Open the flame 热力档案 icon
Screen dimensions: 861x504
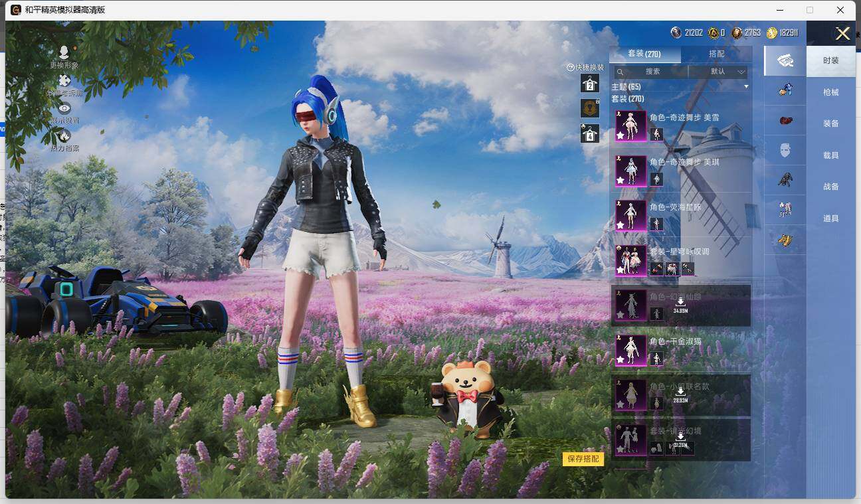pos(64,136)
